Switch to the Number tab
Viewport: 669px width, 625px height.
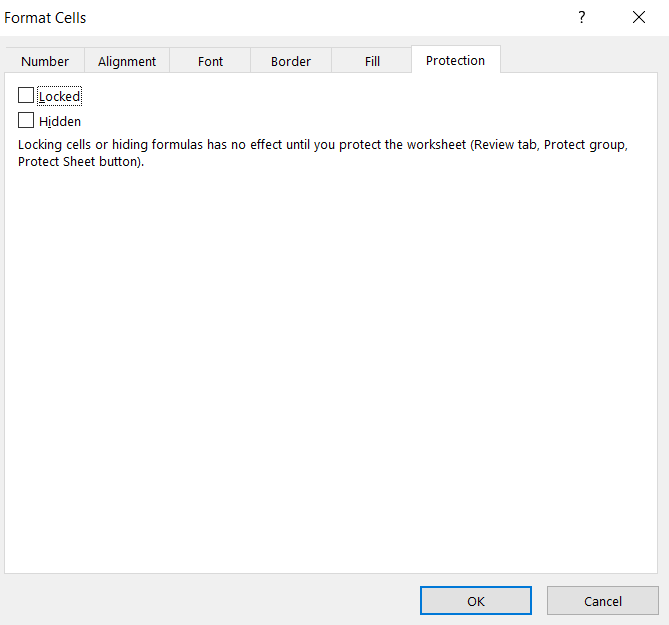pyautogui.click(x=45, y=61)
